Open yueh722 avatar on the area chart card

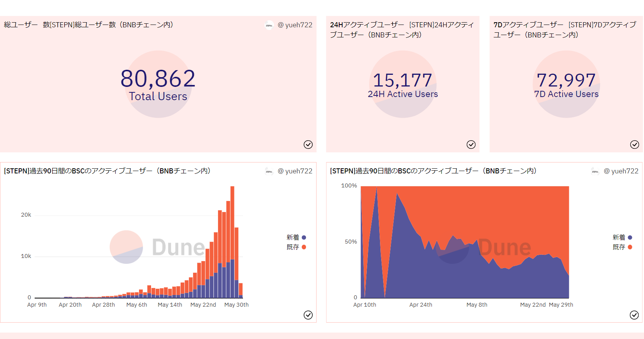[x=595, y=171]
